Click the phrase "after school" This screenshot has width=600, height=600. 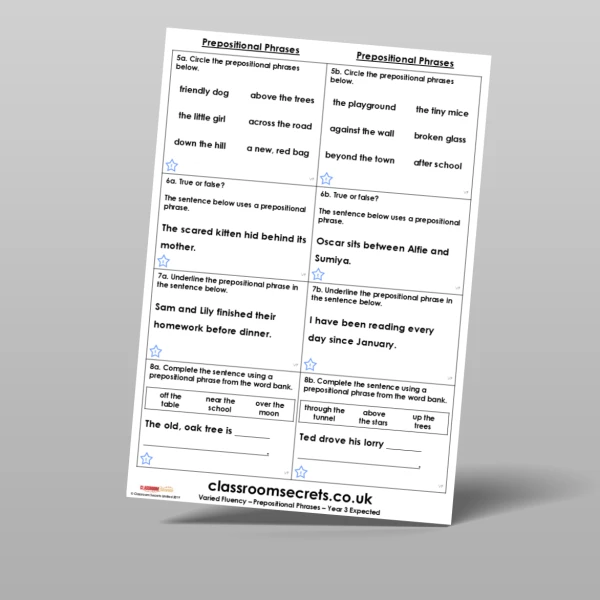438,164
